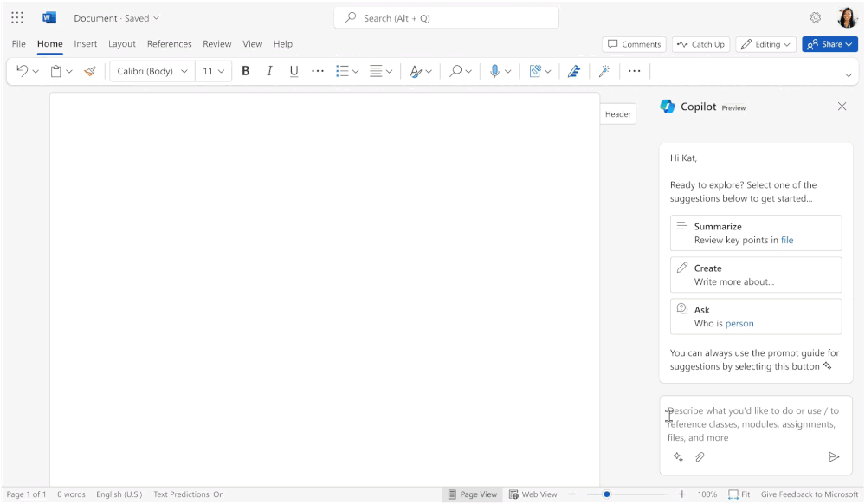Click the magic wand icon in ribbon
The height and width of the screenshot is (504, 865).
(604, 71)
